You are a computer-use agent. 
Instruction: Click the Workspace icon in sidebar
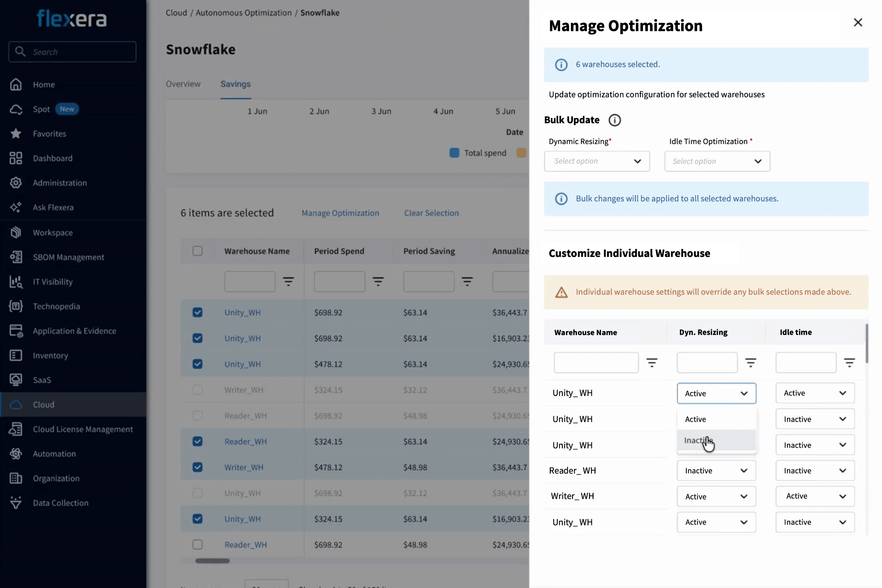click(16, 232)
